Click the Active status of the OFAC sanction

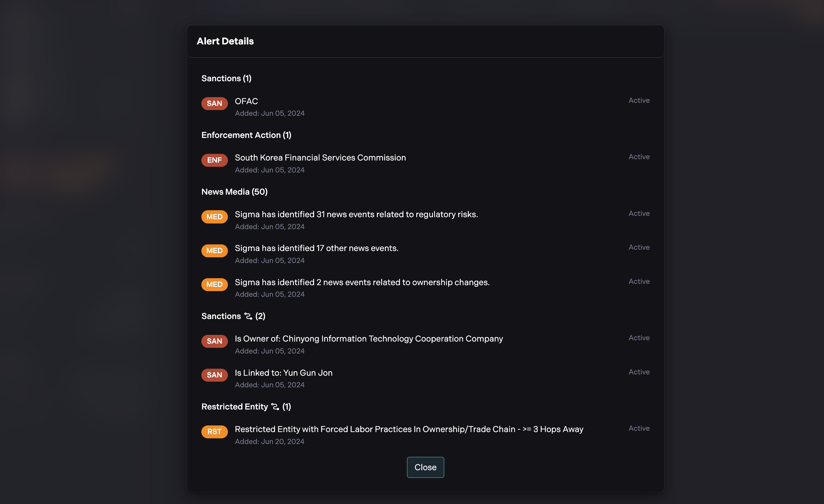tap(639, 100)
